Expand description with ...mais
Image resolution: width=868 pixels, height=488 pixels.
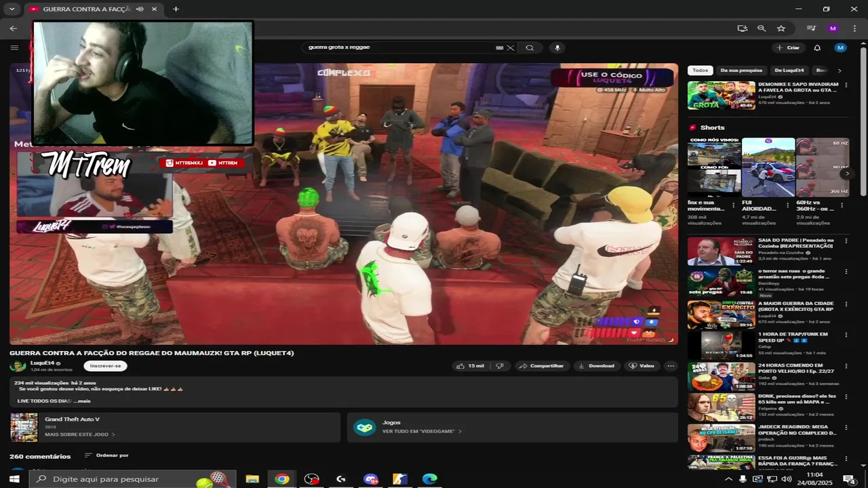[82, 401]
